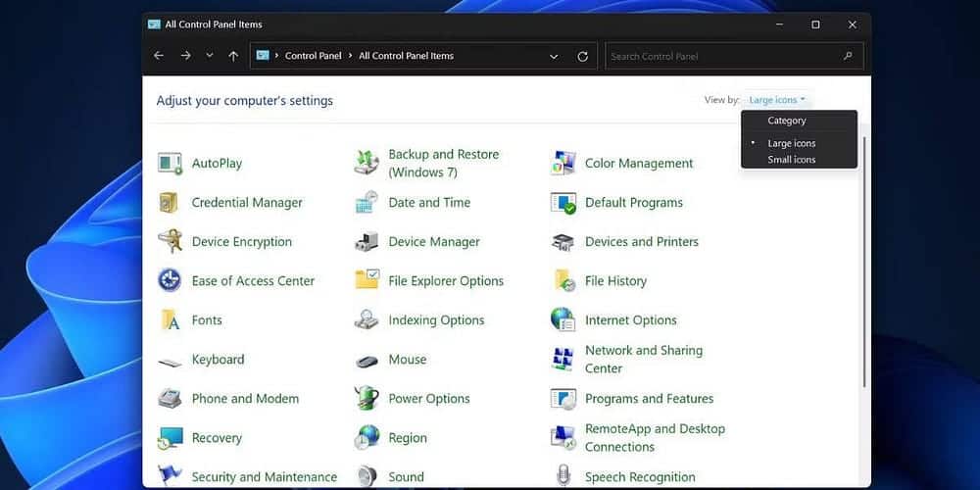The width and height of the screenshot is (980, 490).
Task: Open the File Explorer Options folder icon
Action: point(367,280)
